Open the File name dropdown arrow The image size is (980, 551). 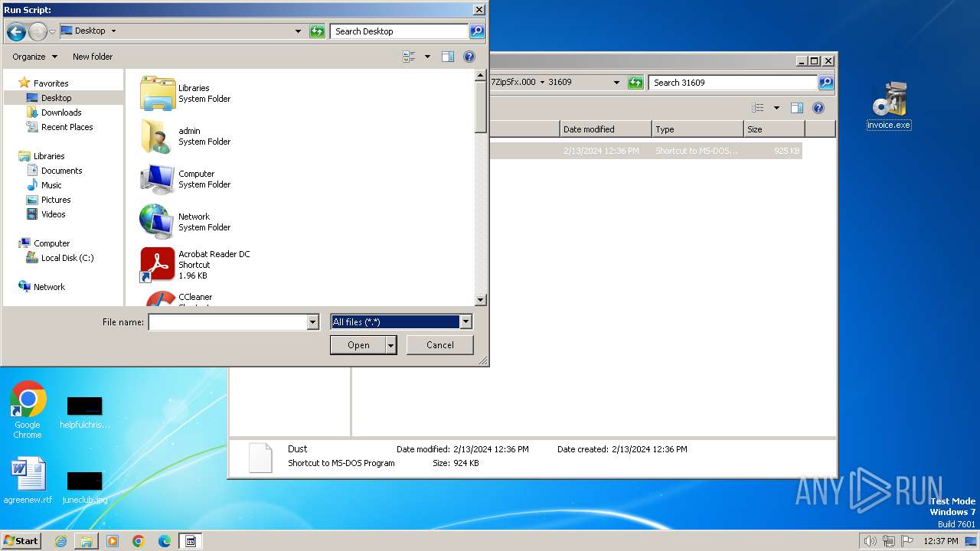[312, 322]
